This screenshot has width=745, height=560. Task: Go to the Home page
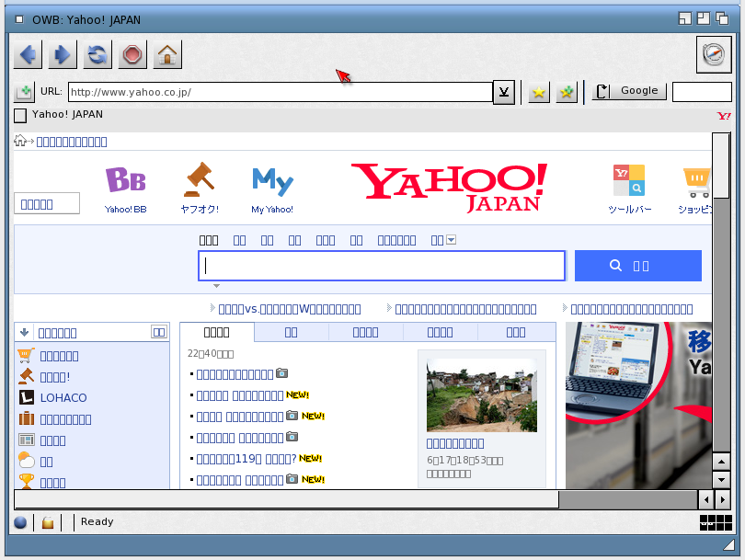pyautogui.click(x=166, y=55)
